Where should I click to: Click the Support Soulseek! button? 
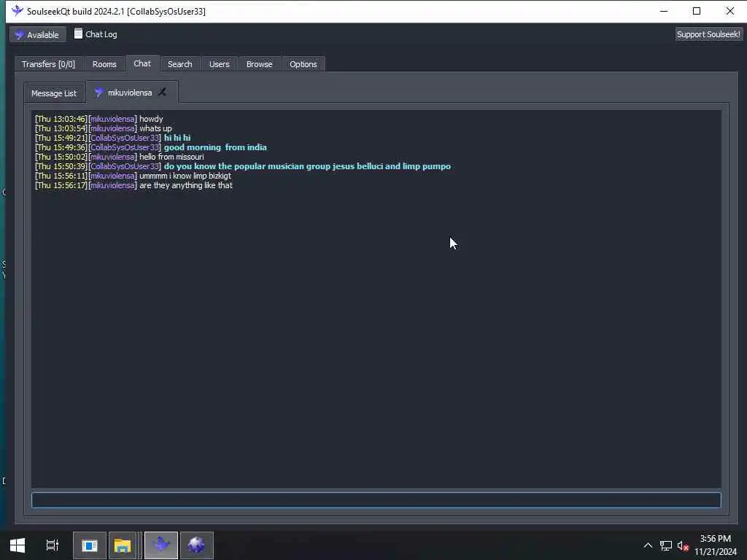click(708, 34)
